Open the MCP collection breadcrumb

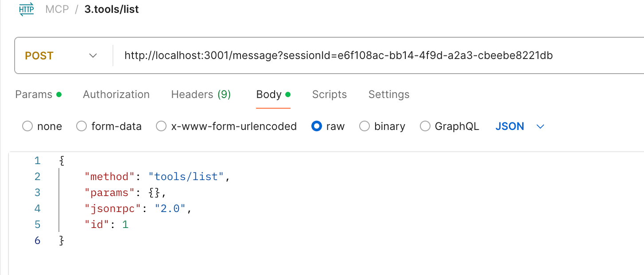pos(57,9)
